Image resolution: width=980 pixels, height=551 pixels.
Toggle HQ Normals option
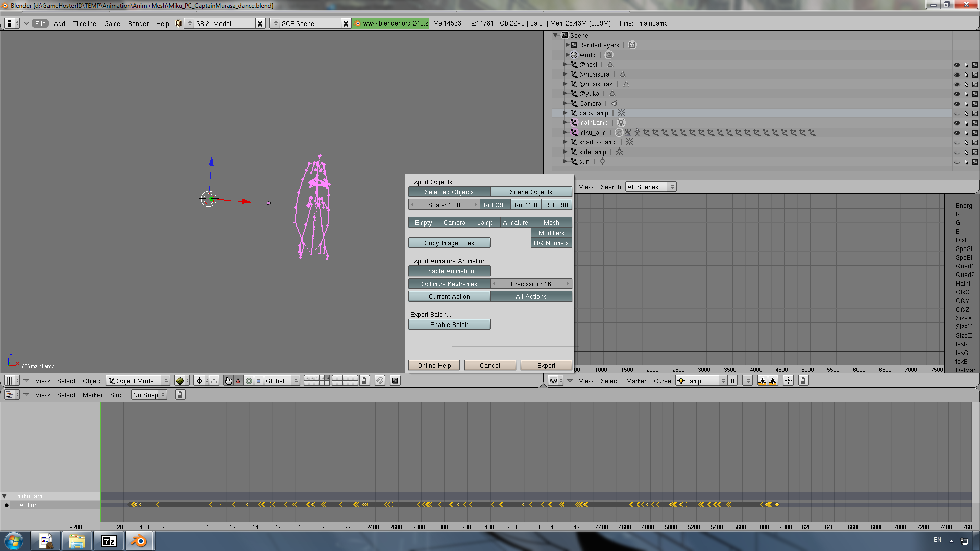click(x=551, y=243)
